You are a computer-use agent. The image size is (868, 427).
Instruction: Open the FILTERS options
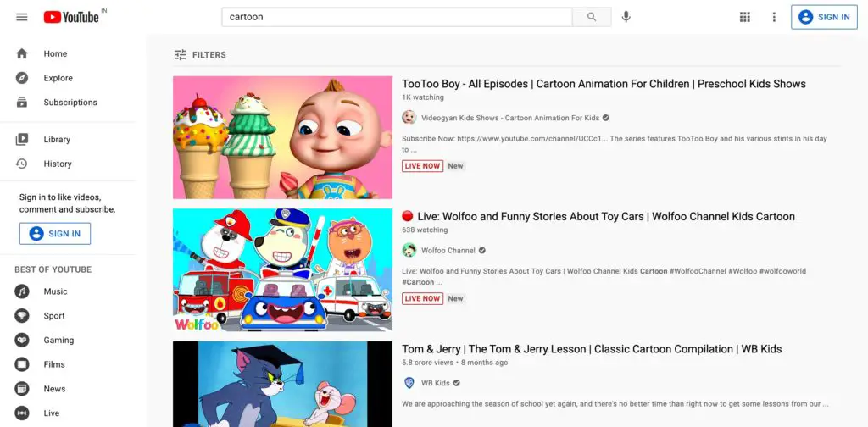(200, 55)
